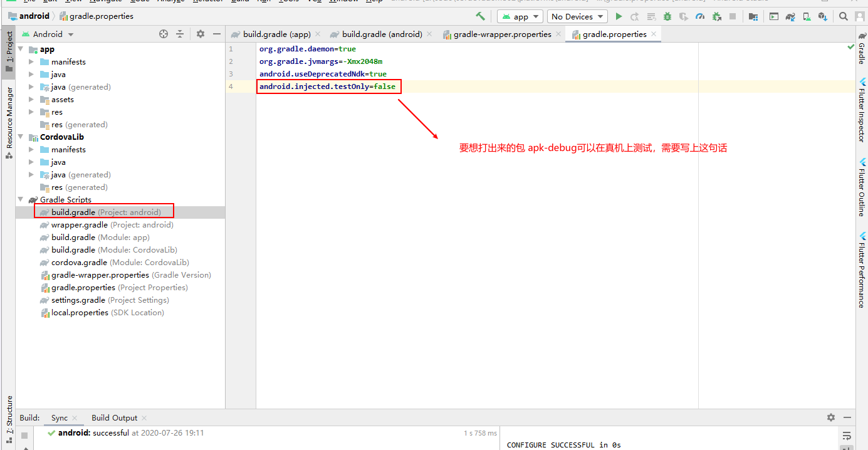Toggle the 1: Project side tool window
The image size is (868, 450).
(x=9, y=52)
